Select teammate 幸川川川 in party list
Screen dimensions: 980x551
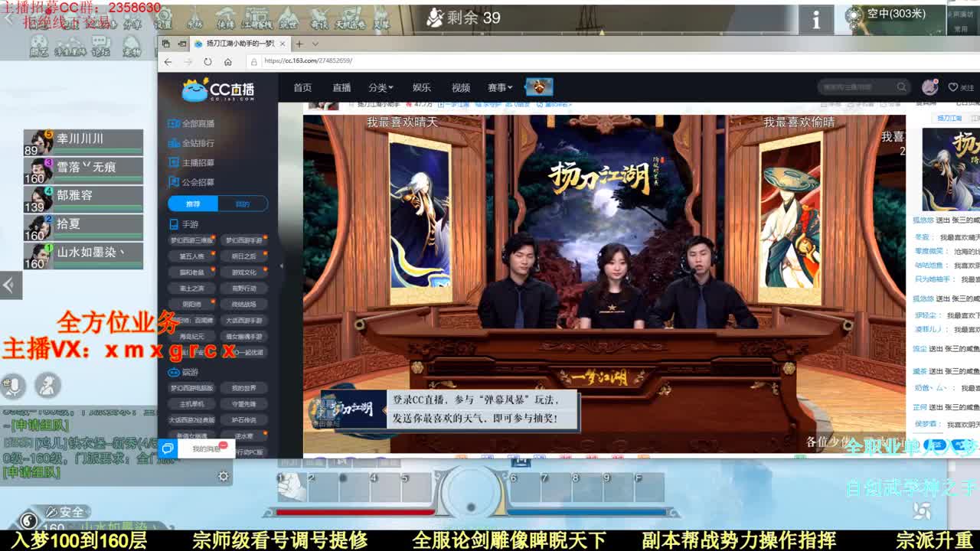point(83,142)
